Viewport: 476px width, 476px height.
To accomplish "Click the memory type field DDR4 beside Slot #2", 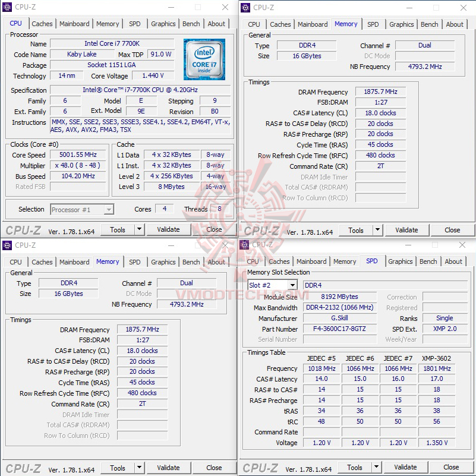I will (385, 285).
